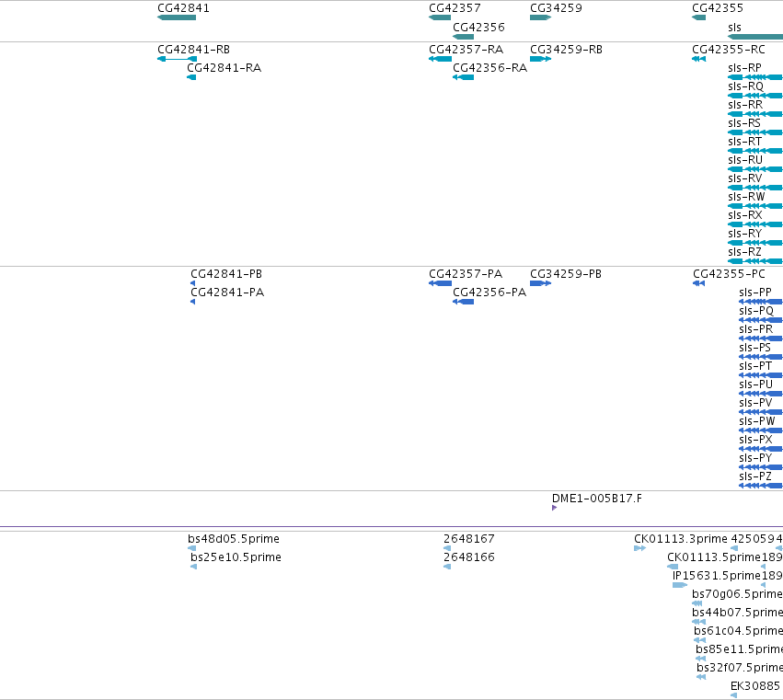Click the DME1-005B17.F feature label
783x700 pixels.
[597, 499]
